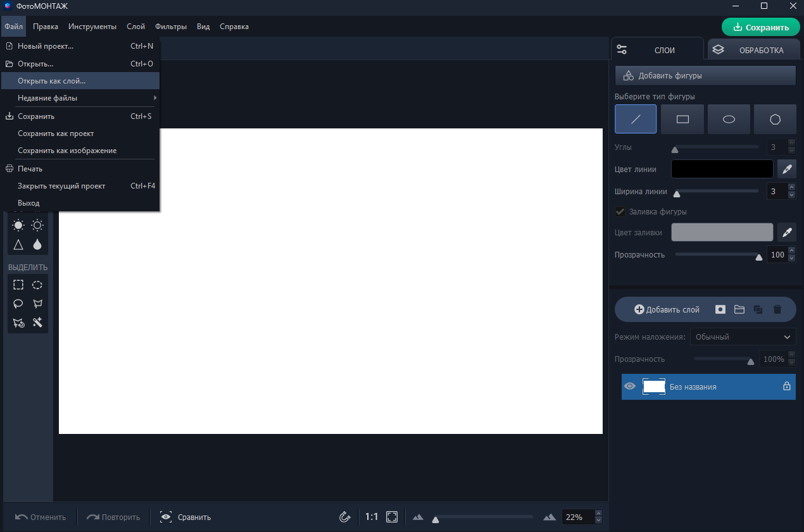Click the 'Сравнить' button
This screenshot has height=532, width=804.
click(x=185, y=517)
